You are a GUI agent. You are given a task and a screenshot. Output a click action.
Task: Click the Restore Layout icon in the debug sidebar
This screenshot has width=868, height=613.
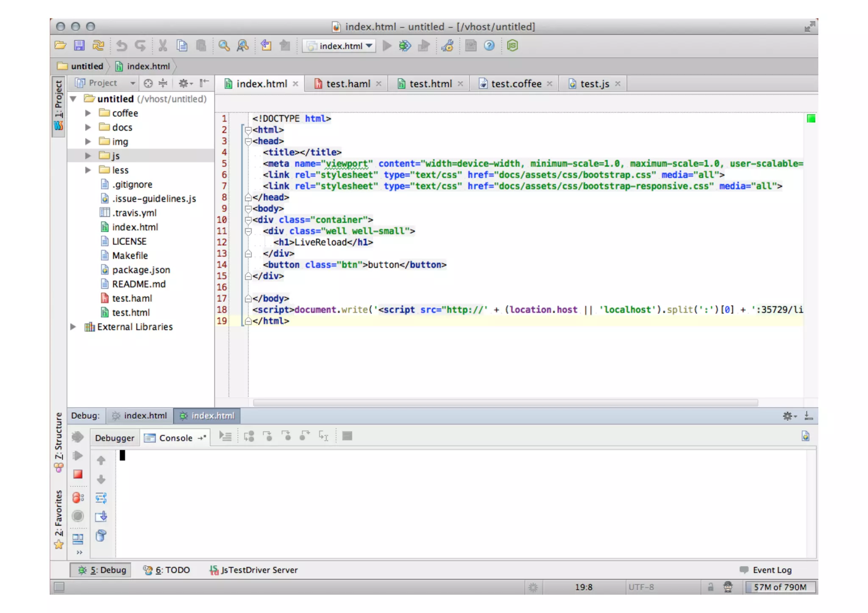[x=78, y=538]
